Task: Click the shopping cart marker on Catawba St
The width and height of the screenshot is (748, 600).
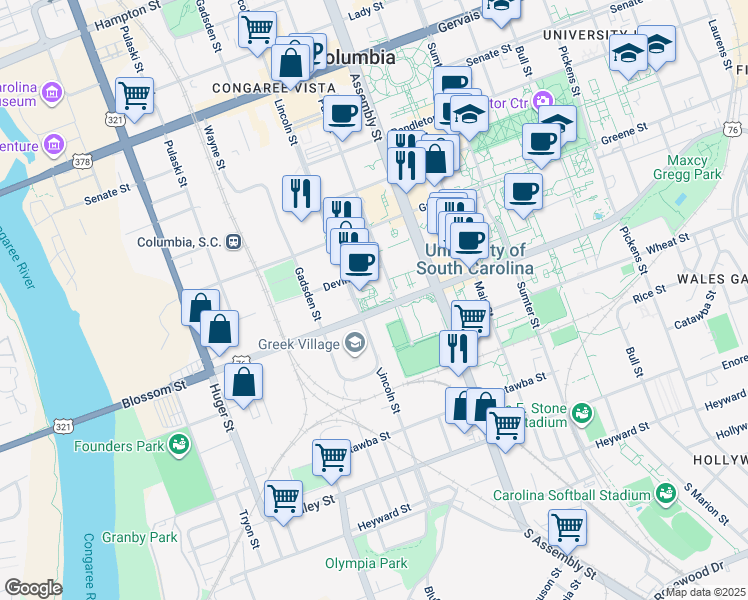Action: 332,458
